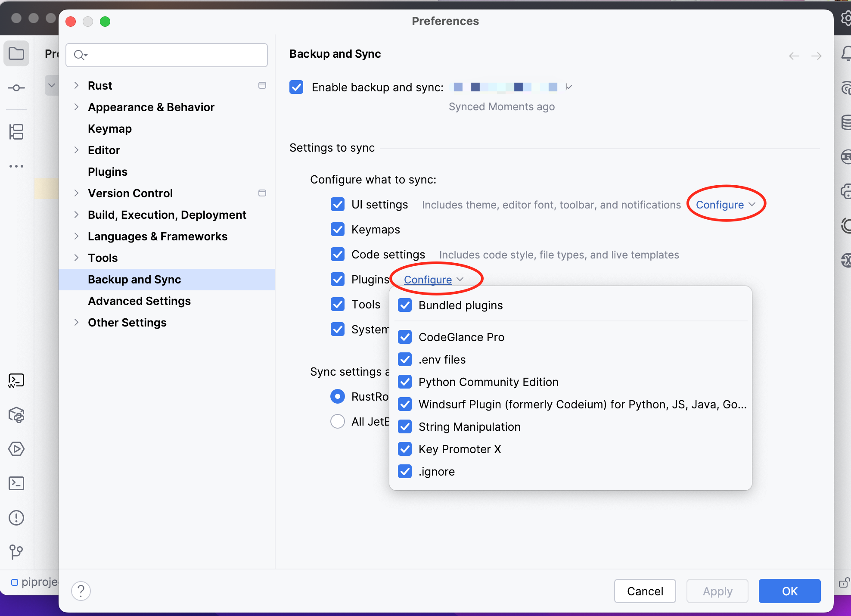Select the All JetBrains IDEs radio button
The width and height of the screenshot is (851, 616).
[x=338, y=421]
